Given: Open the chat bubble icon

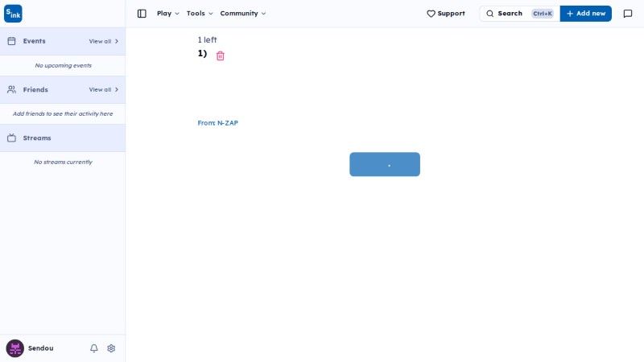Looking at the screenshot, I should (628, 14).
